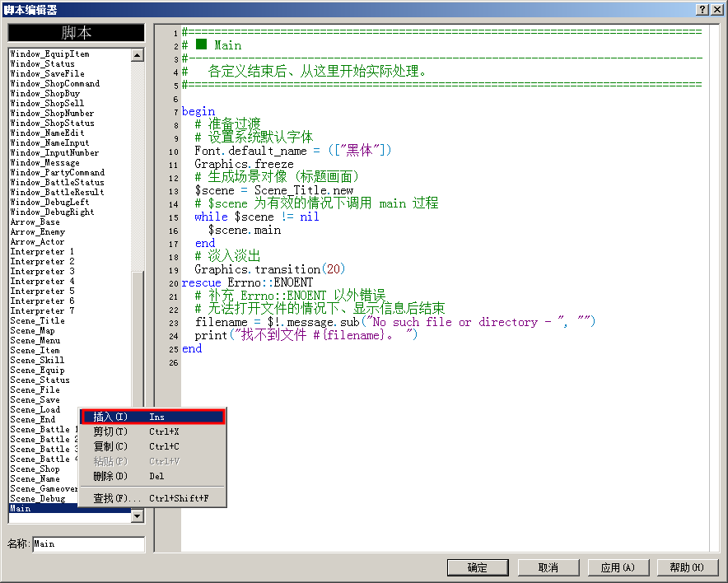Select Scene_Debug in the script list
The width and height of the screenshot is (728, 583).
click(x=44, y=498)
